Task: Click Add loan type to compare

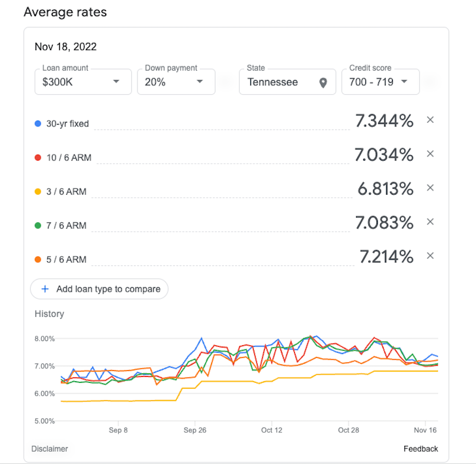Action: click(99, 289)
